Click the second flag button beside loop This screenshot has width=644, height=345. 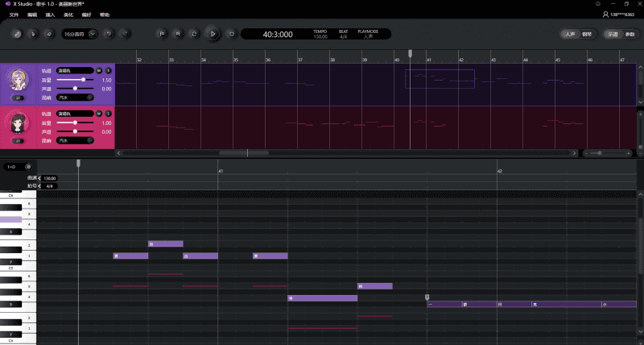(178, 34)
